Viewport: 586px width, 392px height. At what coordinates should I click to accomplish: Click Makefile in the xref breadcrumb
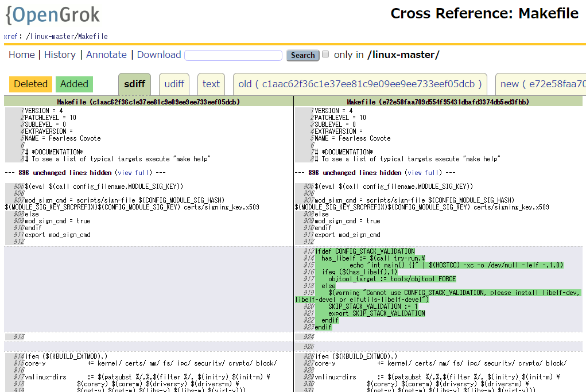93,37
